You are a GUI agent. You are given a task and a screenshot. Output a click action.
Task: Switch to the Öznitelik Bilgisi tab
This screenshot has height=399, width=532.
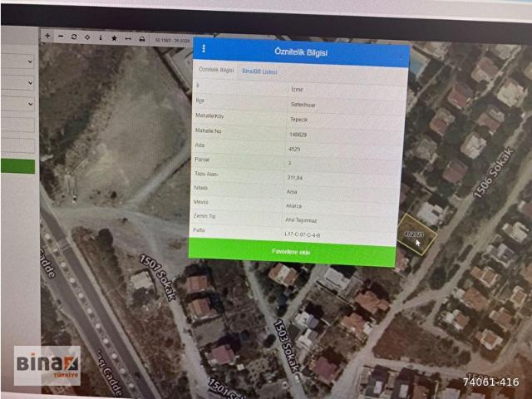pyautogui.click(x=215, y=71)
